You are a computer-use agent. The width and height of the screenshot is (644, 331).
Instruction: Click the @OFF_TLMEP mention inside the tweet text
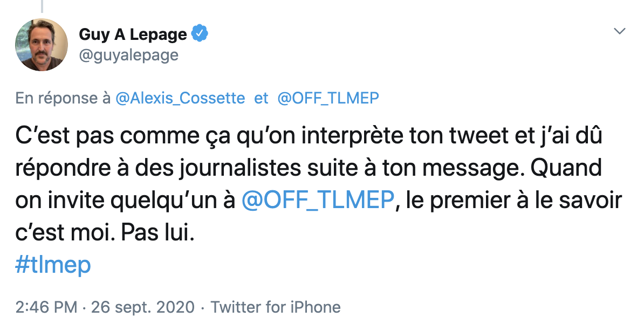pos(318,200)
